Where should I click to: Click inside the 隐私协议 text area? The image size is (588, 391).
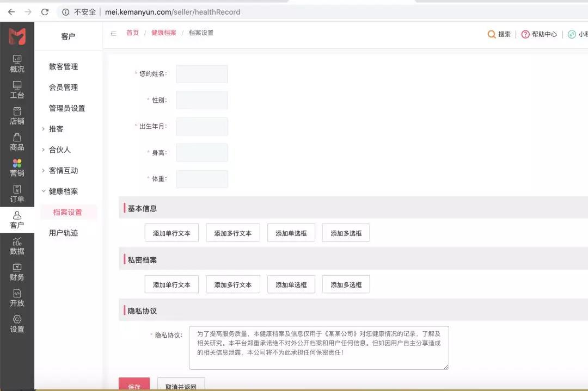click(318, 347)
